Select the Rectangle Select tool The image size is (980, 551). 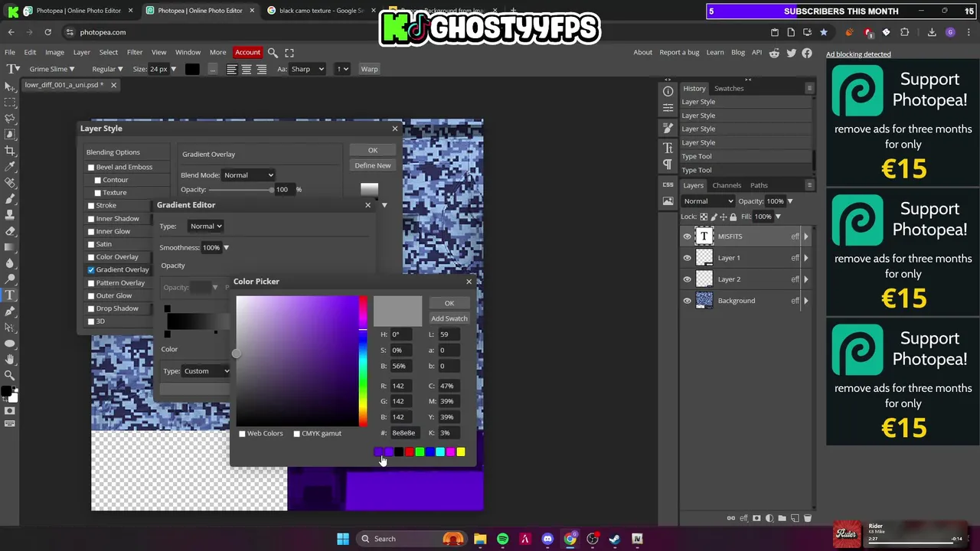[10, 103]
